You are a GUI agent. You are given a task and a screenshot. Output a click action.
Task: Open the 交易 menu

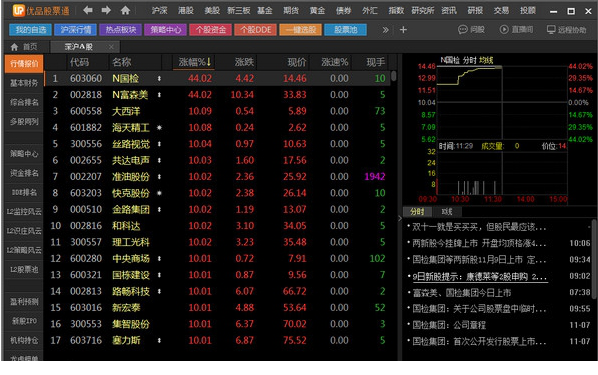click(501, 10)
